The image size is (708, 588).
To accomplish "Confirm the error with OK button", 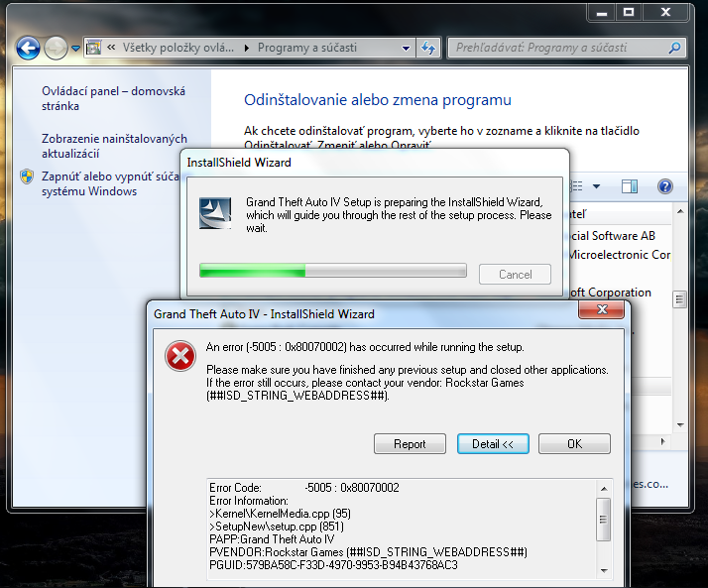I will click(574, 444).
